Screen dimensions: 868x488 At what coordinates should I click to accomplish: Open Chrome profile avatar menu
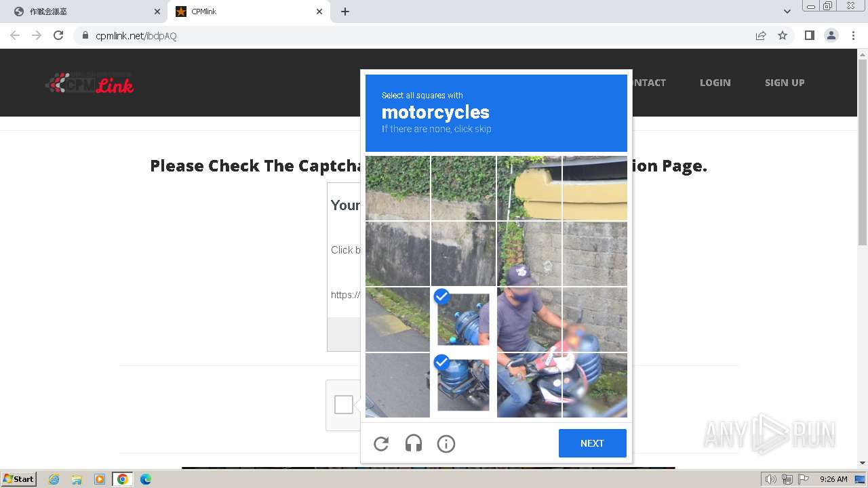pos(831,35)
